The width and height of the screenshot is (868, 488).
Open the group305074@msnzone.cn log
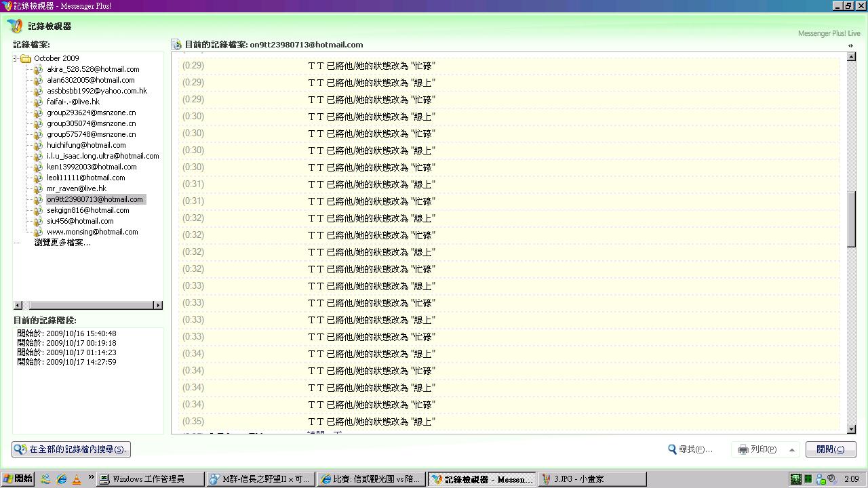pos(92,123)
